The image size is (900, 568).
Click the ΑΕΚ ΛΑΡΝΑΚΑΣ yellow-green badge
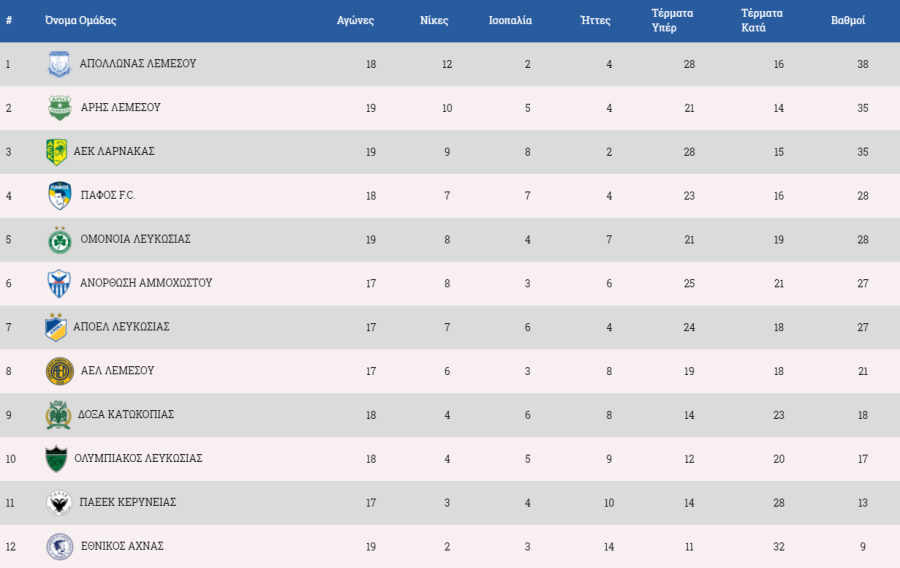(56, 152)
